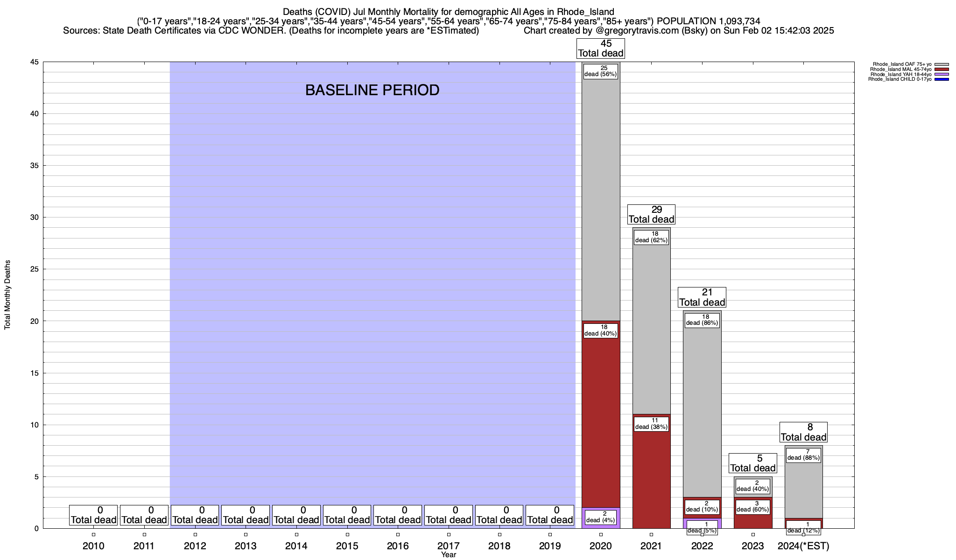
Task: Click the '11 dead (38%)' label in 2021 bar
Action: [x=651, y=424]
